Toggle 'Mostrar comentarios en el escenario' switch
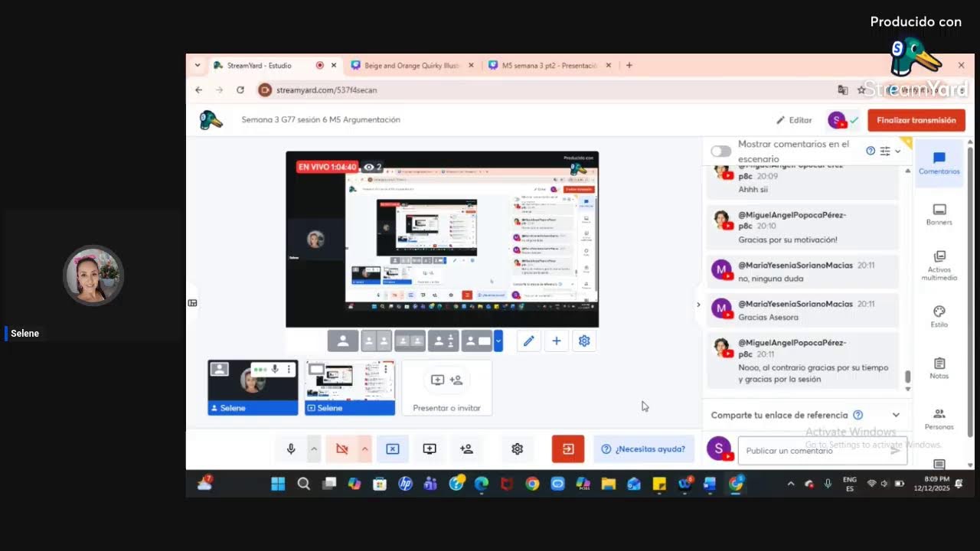The image size is (980, 551). (720, 151)
